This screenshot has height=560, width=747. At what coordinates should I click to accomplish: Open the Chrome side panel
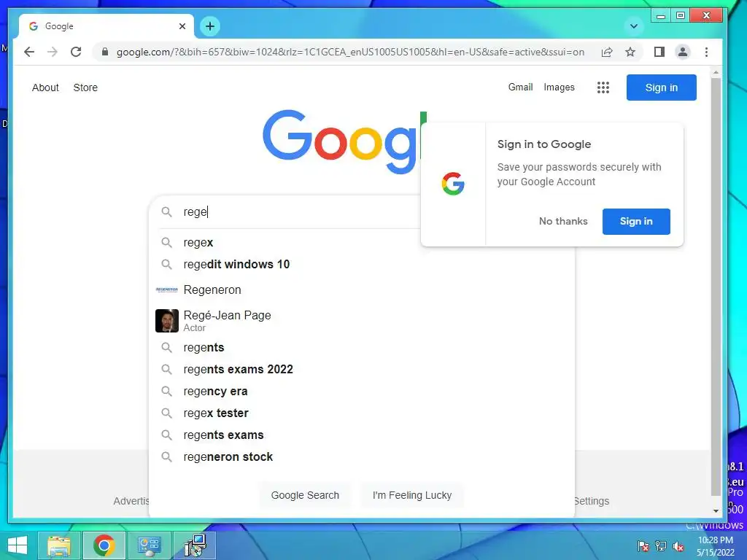click(659, 52)
